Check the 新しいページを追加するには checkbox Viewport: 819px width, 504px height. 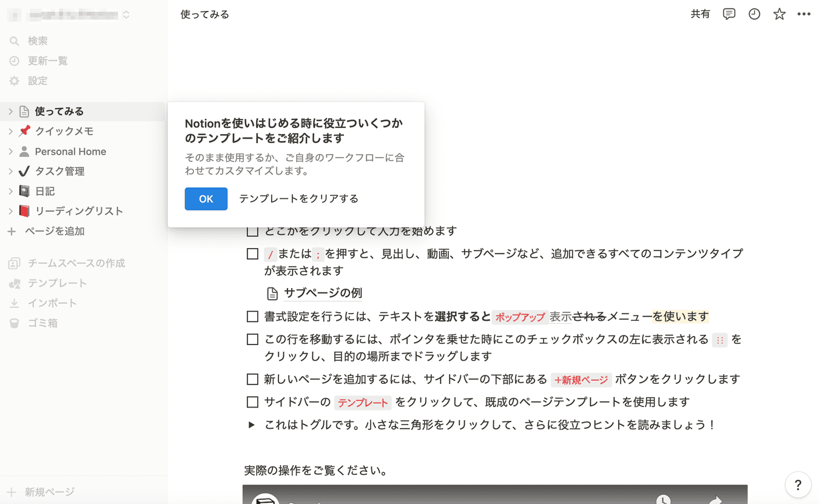(x=253, y=380)
